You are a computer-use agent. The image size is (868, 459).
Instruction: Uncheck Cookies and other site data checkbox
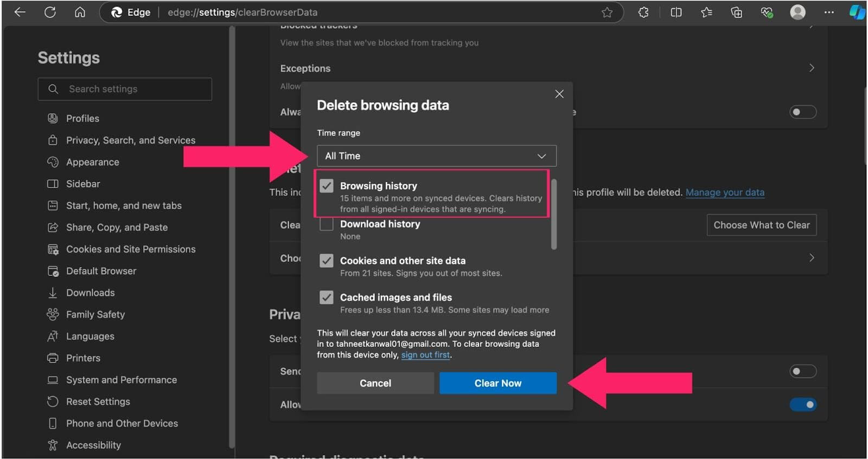[x=327, y=261]
